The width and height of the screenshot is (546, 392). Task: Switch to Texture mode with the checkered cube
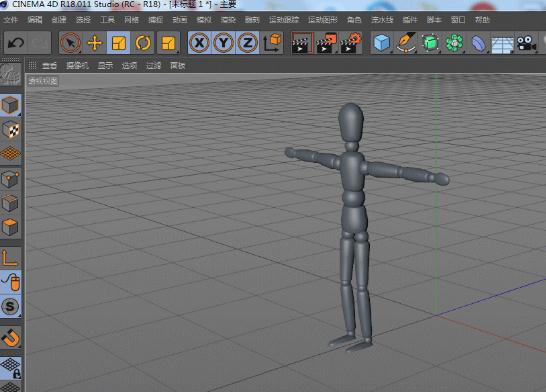coord(10,129)
